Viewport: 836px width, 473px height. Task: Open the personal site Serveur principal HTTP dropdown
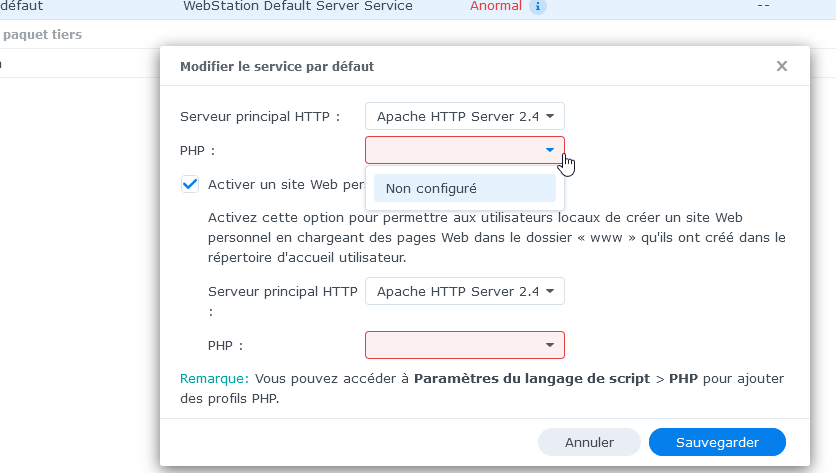click(x=464, y=291)
